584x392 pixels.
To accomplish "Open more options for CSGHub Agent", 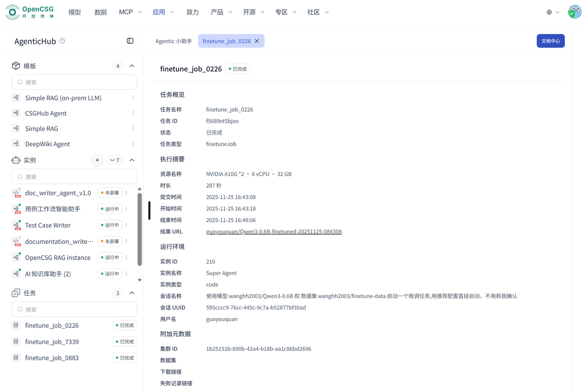I will point(133,113).
